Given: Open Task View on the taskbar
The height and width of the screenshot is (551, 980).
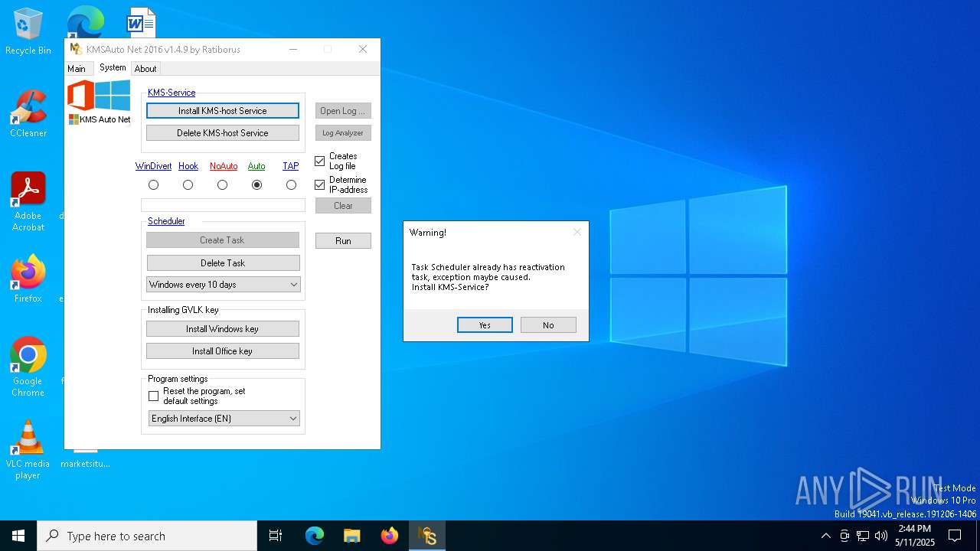Looking at the screenshot, I should coord(276,536).
